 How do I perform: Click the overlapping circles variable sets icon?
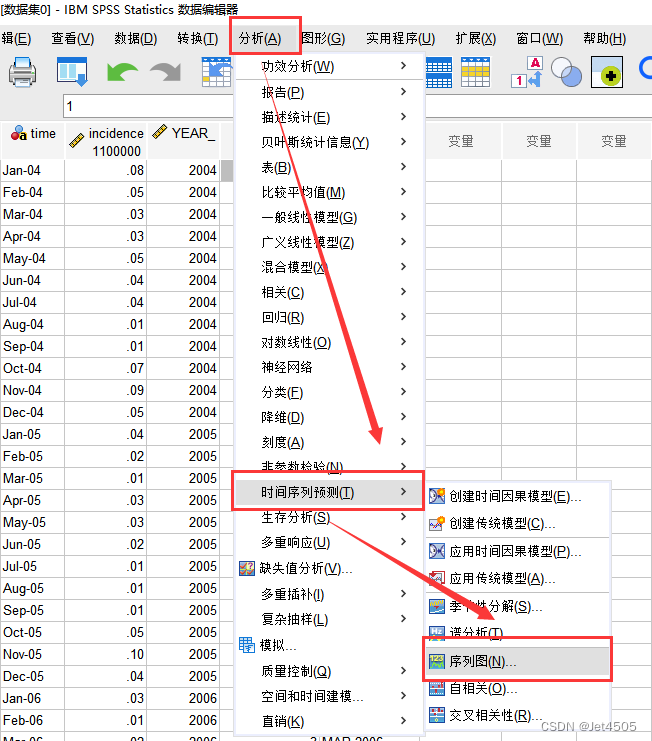click(566, 72)
